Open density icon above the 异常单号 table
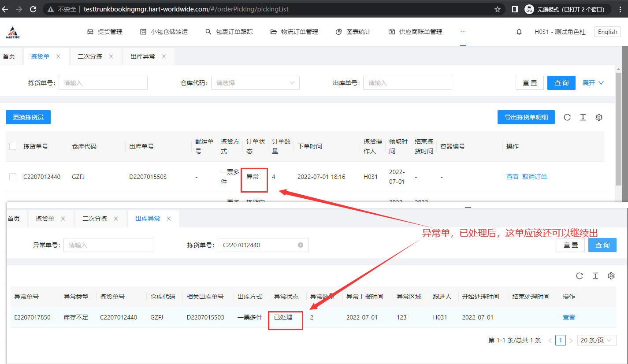This screenshot has height=364, width=628. point(595,276)
